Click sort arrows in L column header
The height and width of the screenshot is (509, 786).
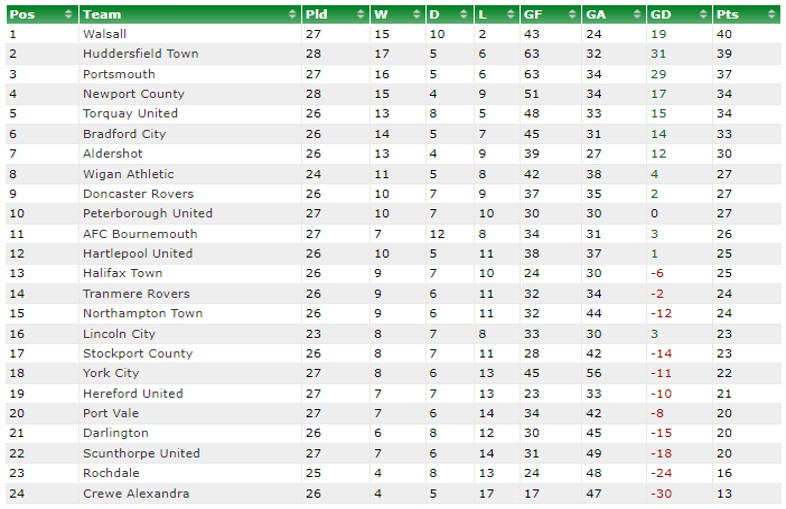click(x=511, y=15)
